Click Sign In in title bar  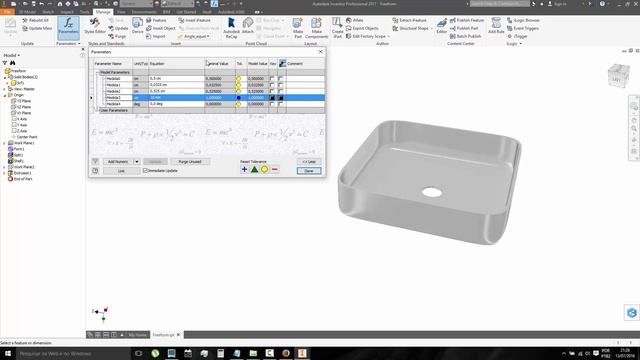click(x=557, y=4)
